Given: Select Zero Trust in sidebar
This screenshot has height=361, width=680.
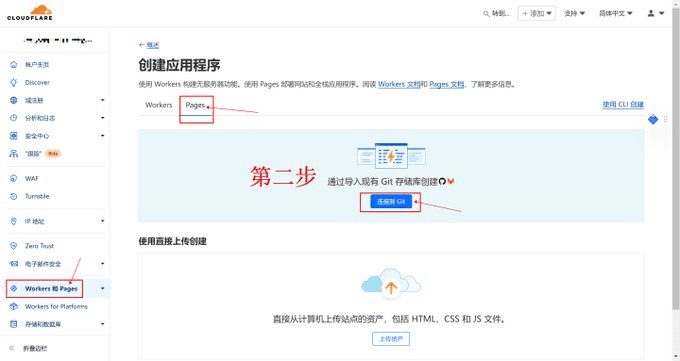Looking at the screenshot, I should pos(39,246).
